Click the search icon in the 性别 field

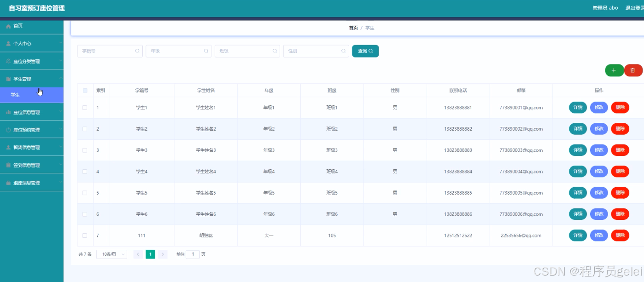[x=344, y=51]
